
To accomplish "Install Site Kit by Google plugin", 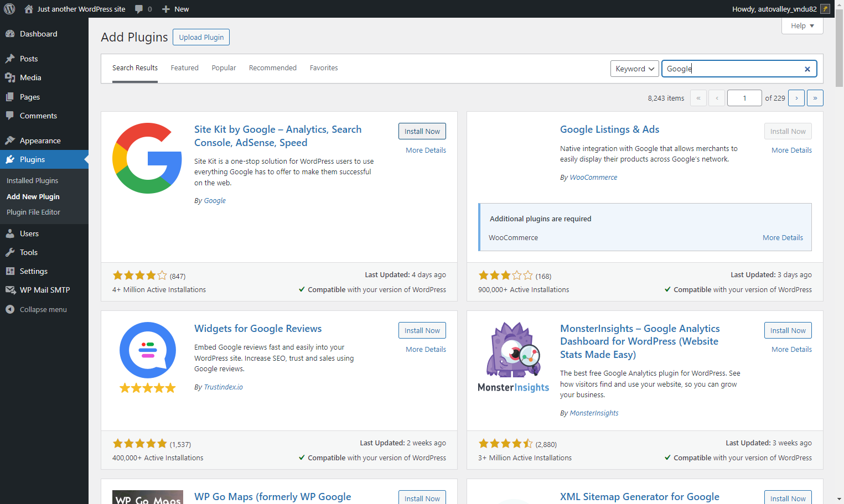I will (422, 131).
